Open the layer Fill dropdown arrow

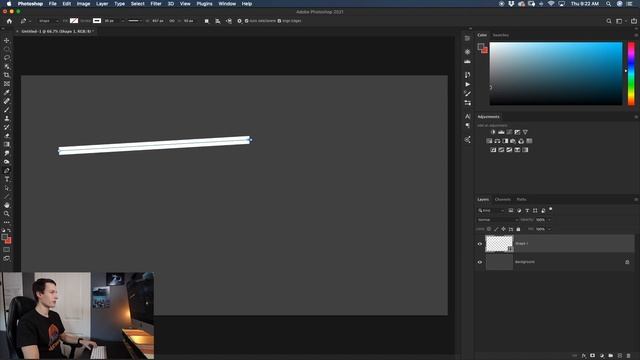(x=549, y=229)
